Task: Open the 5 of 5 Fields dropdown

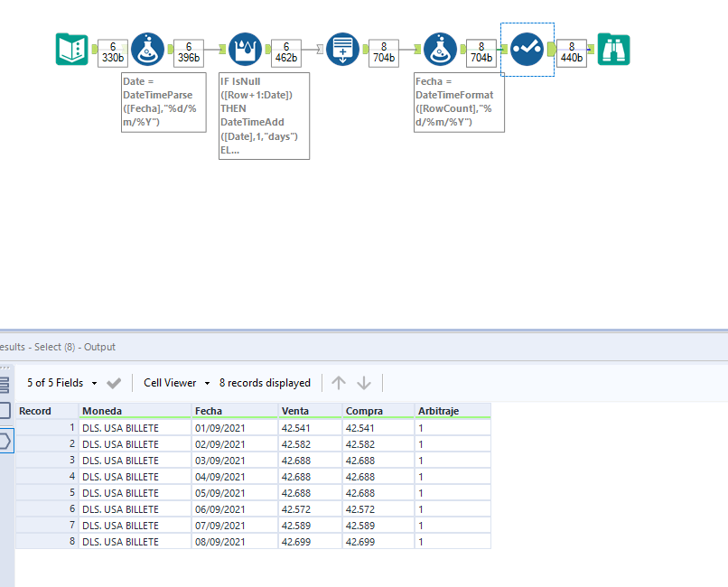Action: (x=62, y=383)
